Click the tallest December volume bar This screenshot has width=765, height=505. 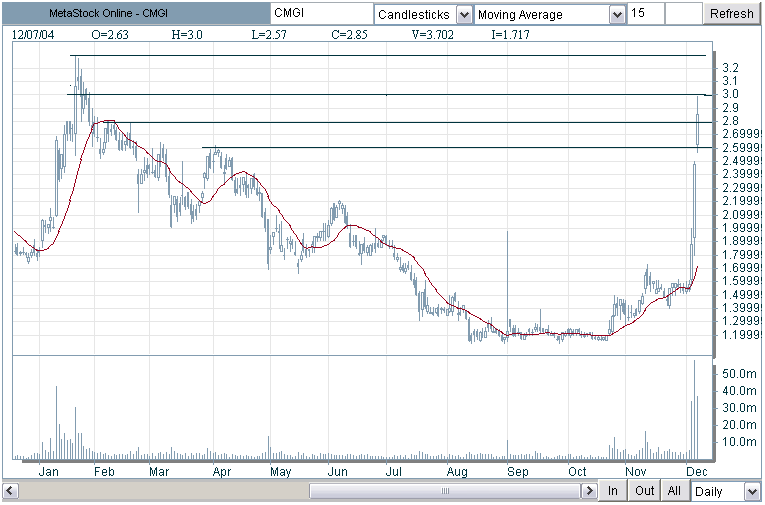point(694,410)
